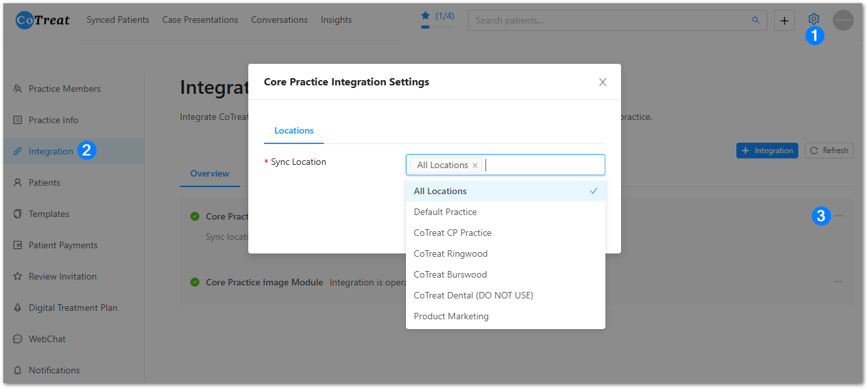The width and height of the screenshot is (868, 389).
Task: Select Default Practice from location list
Action: coord(445,212)
